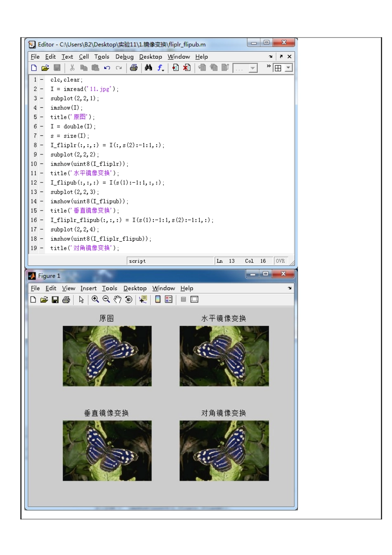Image resolution: width=392 pixels, height=555 pixels.
Task: Click the Editor menu bar options arrow
Action: (271, 57)
